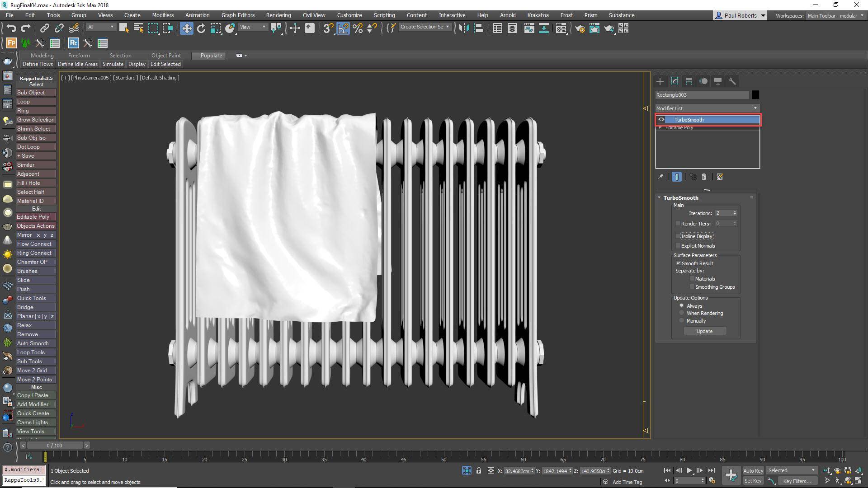Click the Update button
Viewport: 868px width, 488px height.
(x=704, y=331)
